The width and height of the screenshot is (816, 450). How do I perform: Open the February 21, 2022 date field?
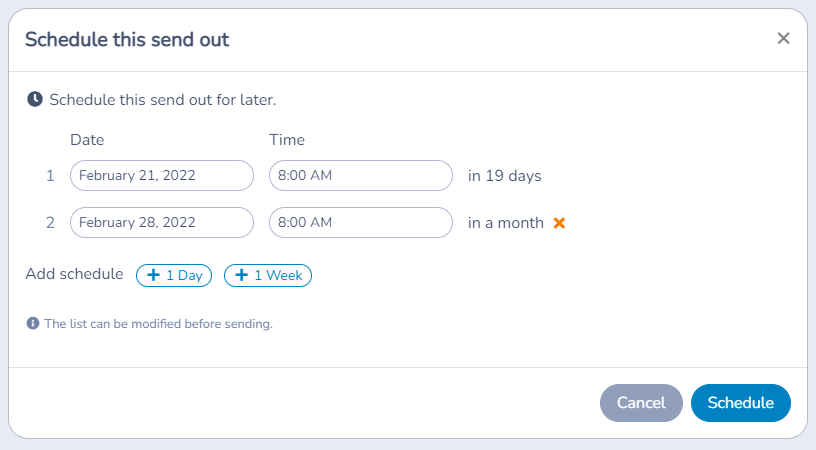click(x=162, y=176)
